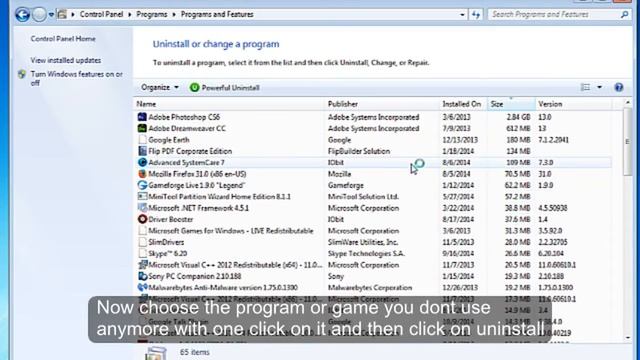
Task: Click the Refresh button beside address bar
Action: click(476, 15)
